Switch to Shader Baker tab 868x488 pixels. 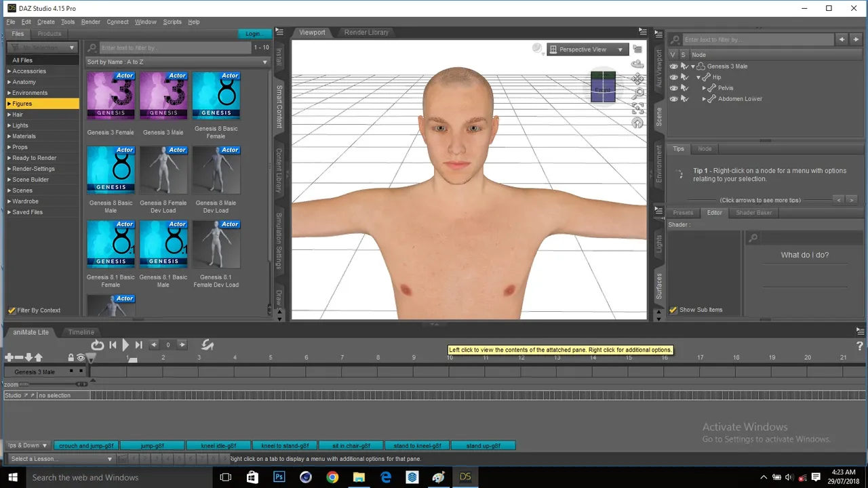click(754, 213)
